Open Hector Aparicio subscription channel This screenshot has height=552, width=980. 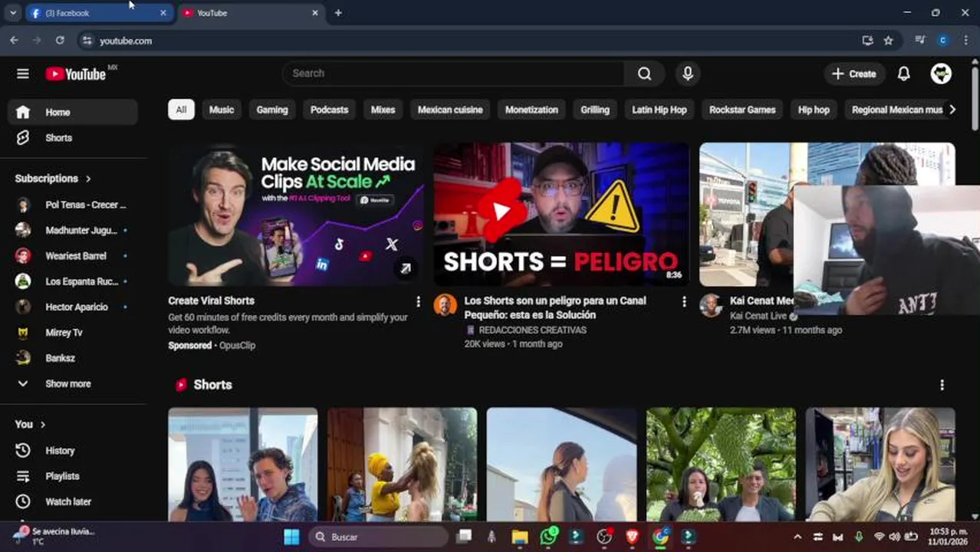(x=73, y=307)
